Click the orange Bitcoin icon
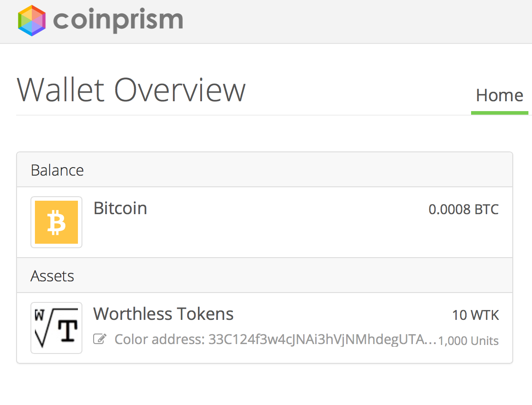 (x=56, y=222)
